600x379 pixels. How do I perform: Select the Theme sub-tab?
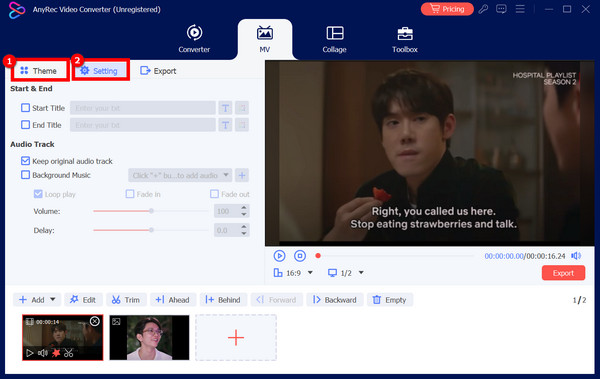point(40,70)
